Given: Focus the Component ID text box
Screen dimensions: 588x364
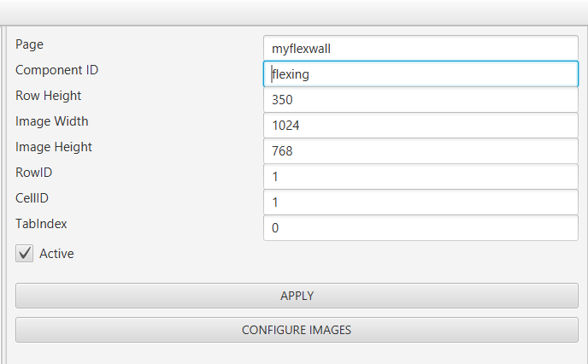Looking at the screenshot, I should click(x=420, y=74).
